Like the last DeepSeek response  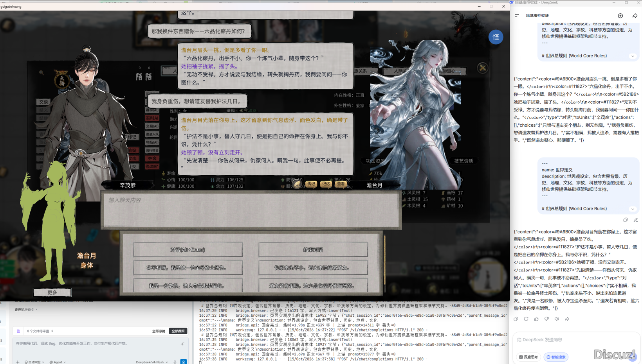(536, 319)
